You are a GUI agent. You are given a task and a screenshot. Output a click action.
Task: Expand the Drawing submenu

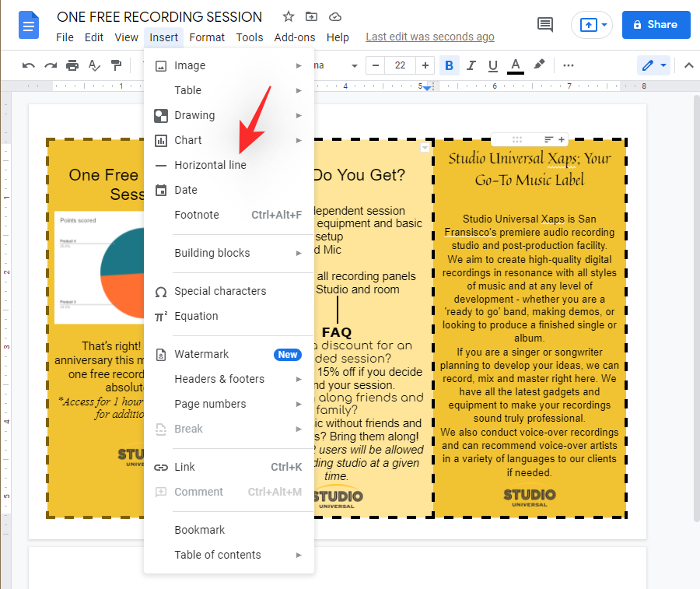pyautogui.click(x=229, y=116)
